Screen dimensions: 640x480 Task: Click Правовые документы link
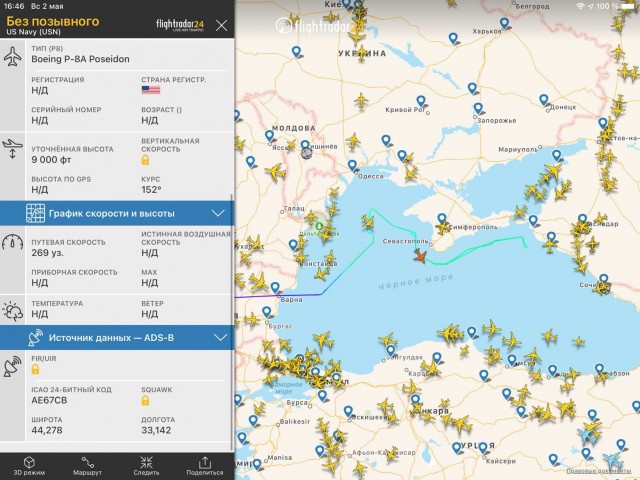tap(597, 471)
